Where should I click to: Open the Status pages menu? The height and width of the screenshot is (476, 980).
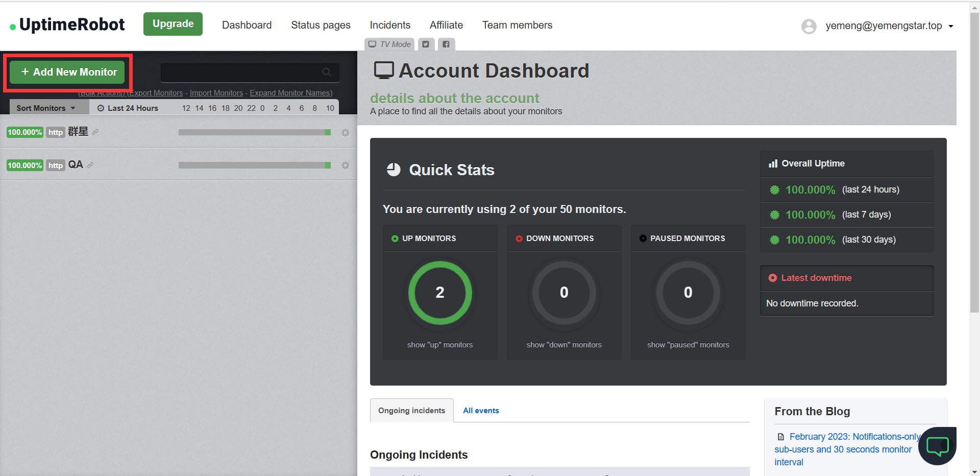321,25
